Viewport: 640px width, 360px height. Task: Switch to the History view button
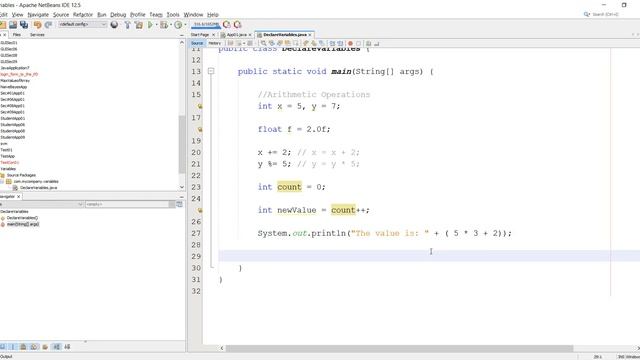pos(215,43)
